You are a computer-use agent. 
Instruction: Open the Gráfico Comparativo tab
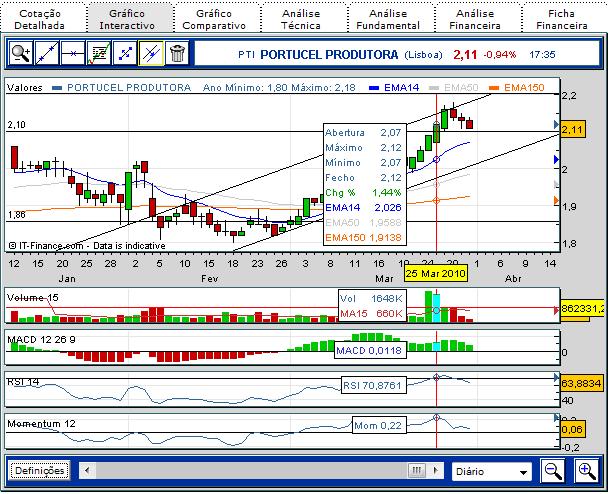coord(214,19)
